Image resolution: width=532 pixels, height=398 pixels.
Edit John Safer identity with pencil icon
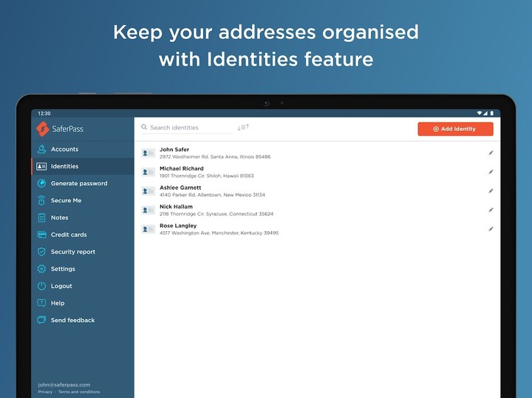click(491, 153)
